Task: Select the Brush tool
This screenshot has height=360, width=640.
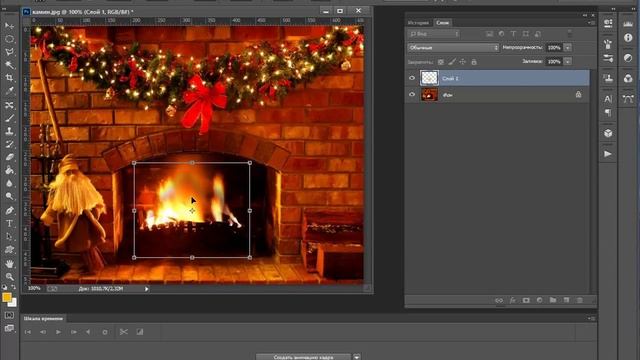Action: click(9, 118)
